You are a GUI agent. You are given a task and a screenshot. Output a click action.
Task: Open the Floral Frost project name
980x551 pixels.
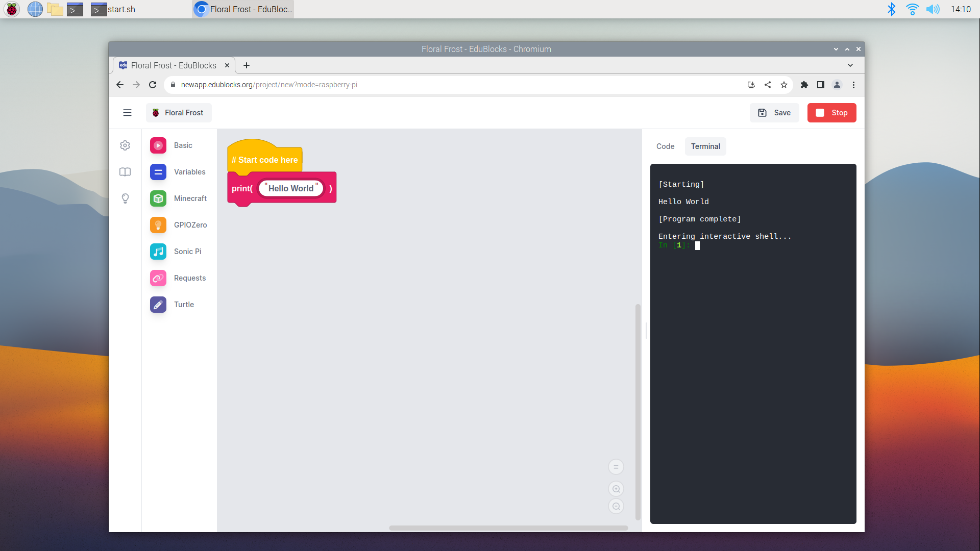tap(179, 113)
